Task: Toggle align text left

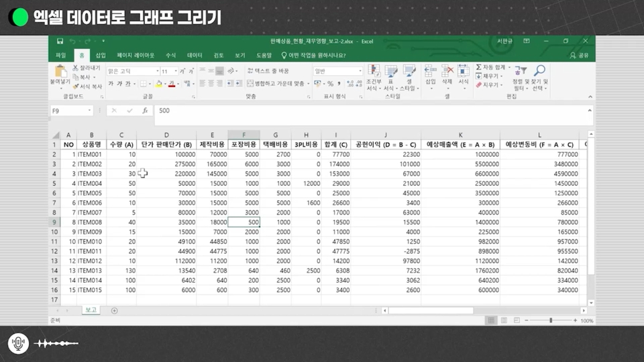Action: [x=203, y=83]
